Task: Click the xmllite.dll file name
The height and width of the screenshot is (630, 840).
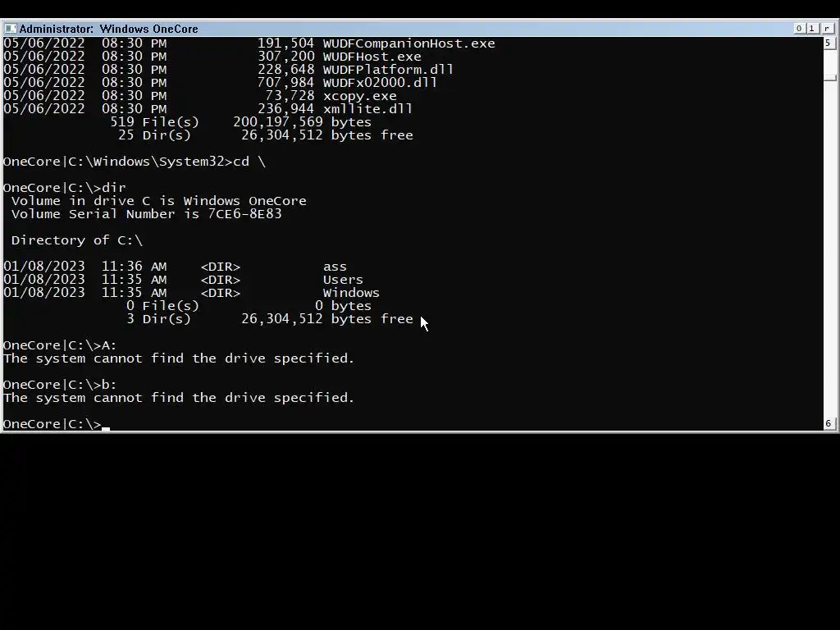Action: coord(367,109)
